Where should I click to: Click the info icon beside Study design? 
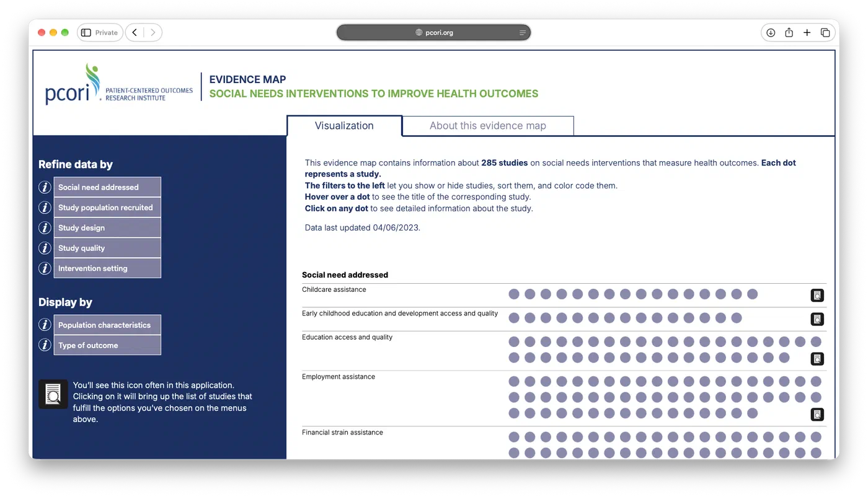click(45, 227)
